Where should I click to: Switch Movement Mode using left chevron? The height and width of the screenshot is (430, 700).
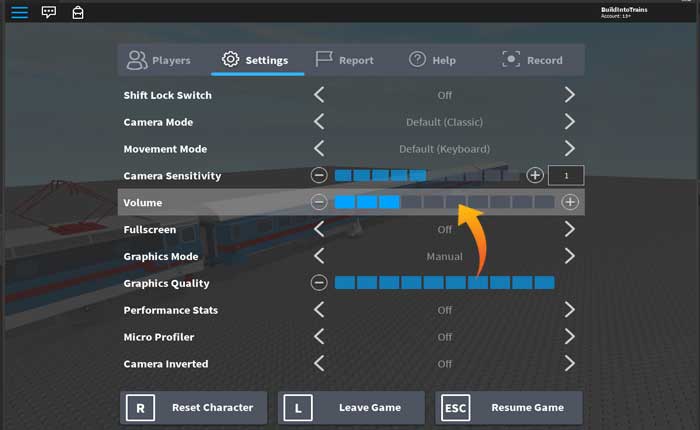tap(319, 149)
